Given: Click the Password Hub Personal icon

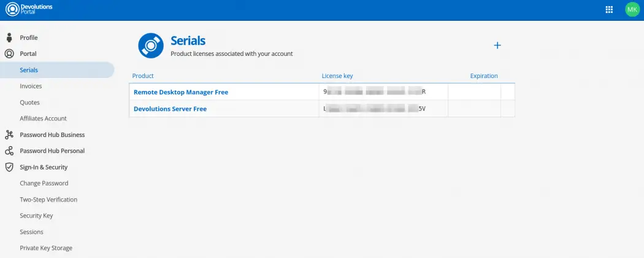Looking at the screenshot, I should (9, 150).
